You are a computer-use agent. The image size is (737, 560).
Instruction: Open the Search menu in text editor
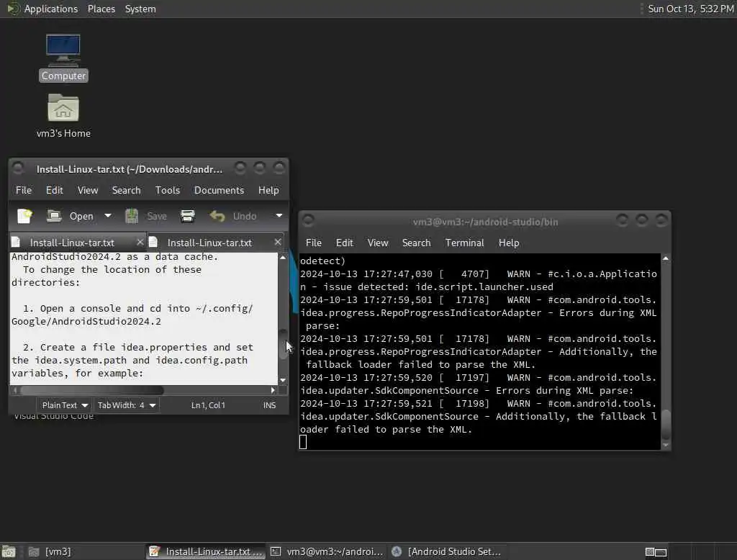pyautogui.click(x=126, y=190)
